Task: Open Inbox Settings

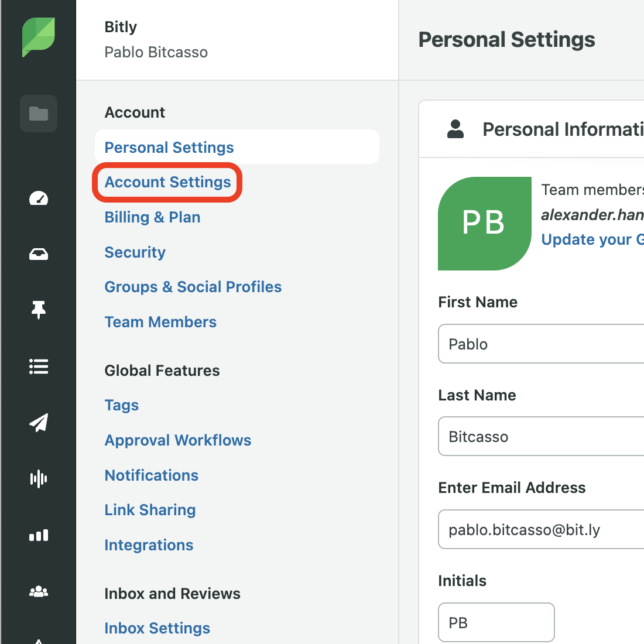Action: (157, 628)
